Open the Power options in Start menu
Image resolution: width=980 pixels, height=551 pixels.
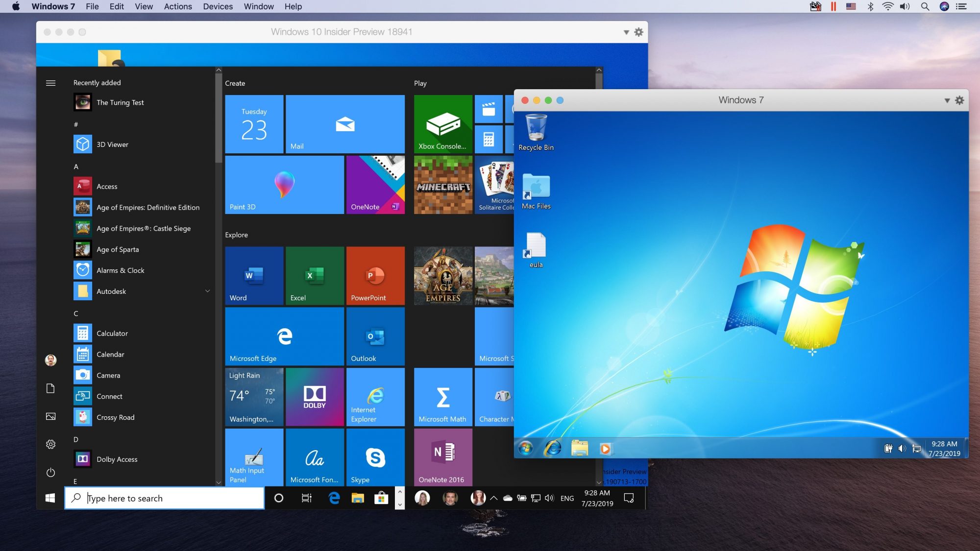pyautogui.click(x=50, y=473)
